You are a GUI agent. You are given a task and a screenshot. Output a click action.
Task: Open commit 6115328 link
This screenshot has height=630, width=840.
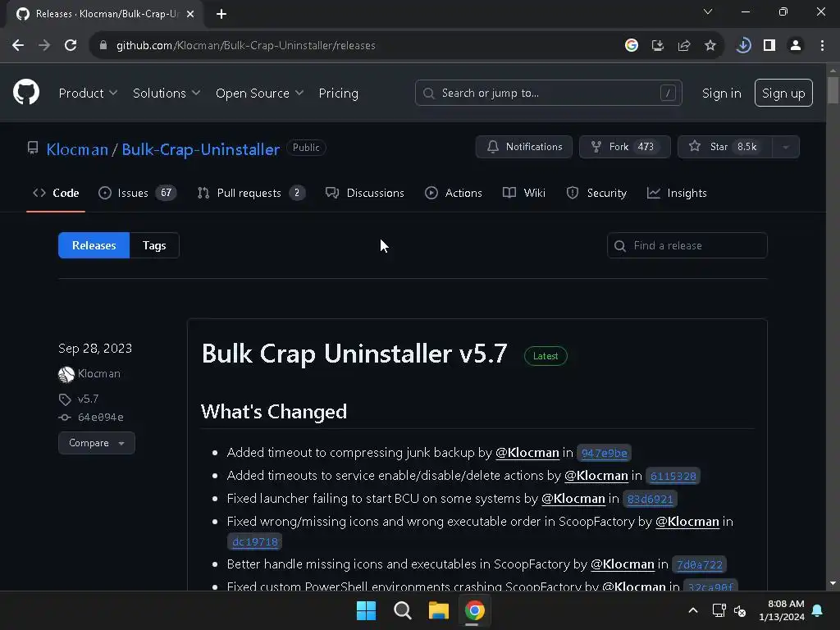[x=673, y=477]
